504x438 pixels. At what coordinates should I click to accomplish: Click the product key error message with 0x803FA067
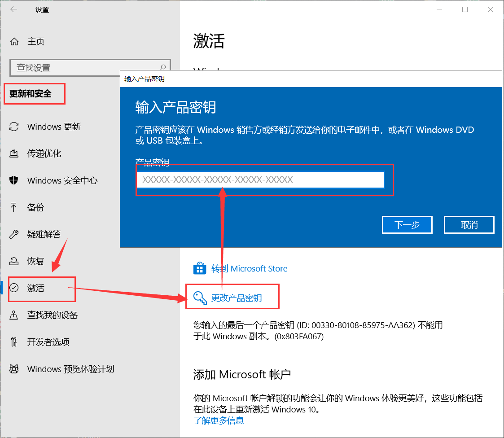point(318,331)
